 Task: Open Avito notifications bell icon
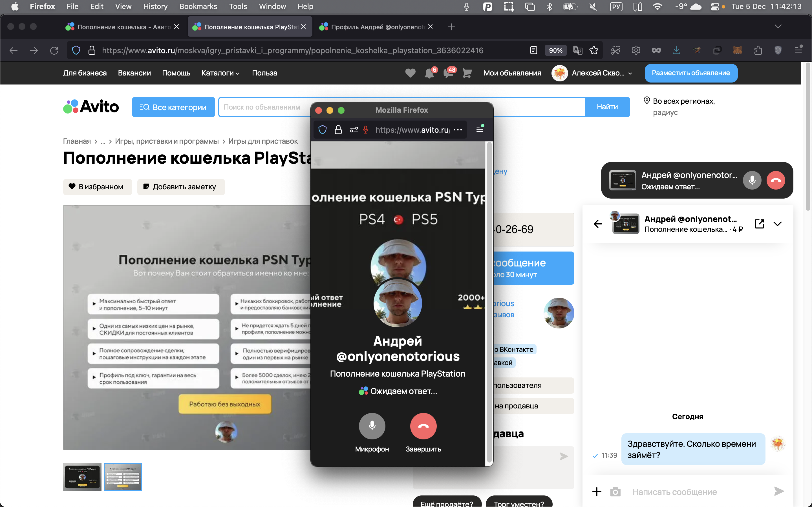429,73
